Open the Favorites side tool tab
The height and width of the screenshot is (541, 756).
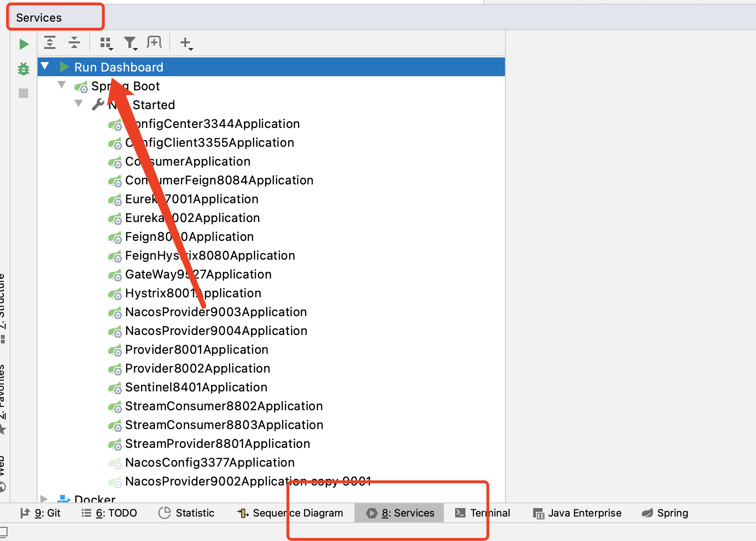click(3, 399)
